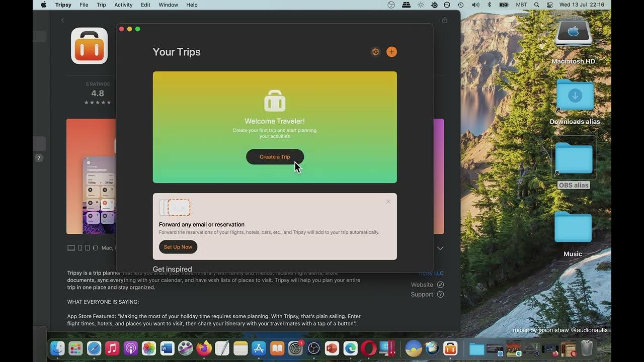Image resolution: width=644 pixels, height=362 pixels.
Task: Open the Help menu
Action: [x=192, y=5]
